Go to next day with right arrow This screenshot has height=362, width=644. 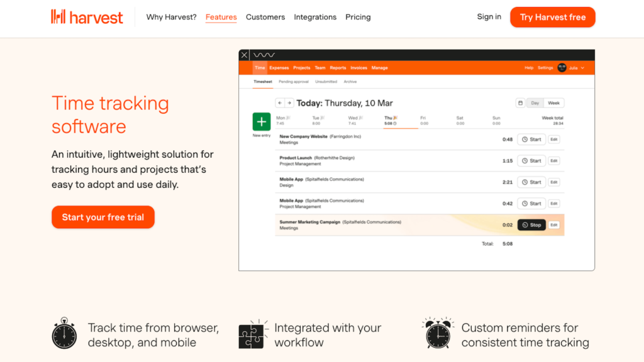[289, 103]
